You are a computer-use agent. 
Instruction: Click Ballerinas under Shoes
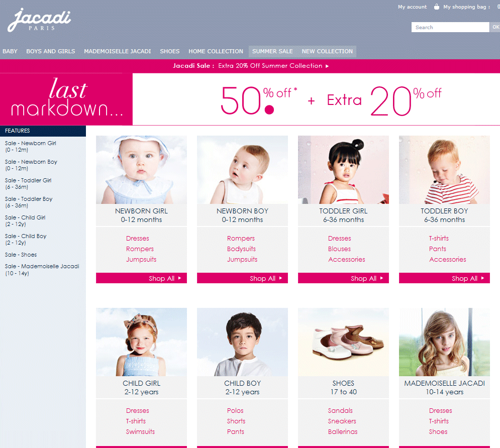[343, 432]
